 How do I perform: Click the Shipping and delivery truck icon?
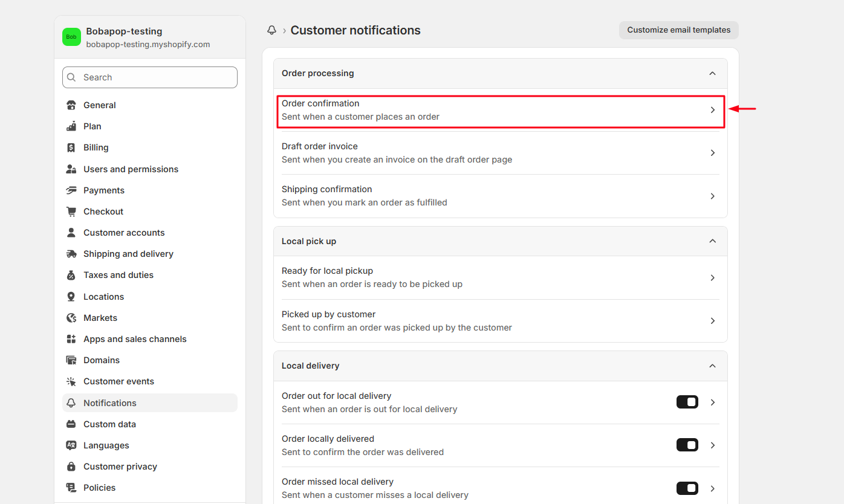[x=71, y=254]
